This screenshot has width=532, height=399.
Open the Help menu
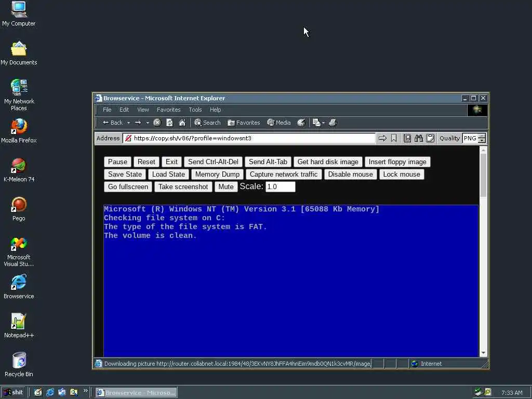(215, 110)
